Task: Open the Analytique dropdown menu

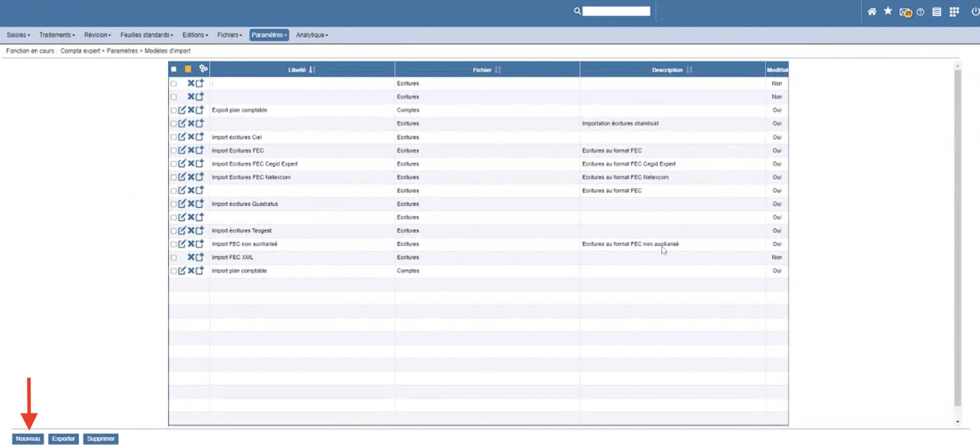Action: click(x=312, y=35)
